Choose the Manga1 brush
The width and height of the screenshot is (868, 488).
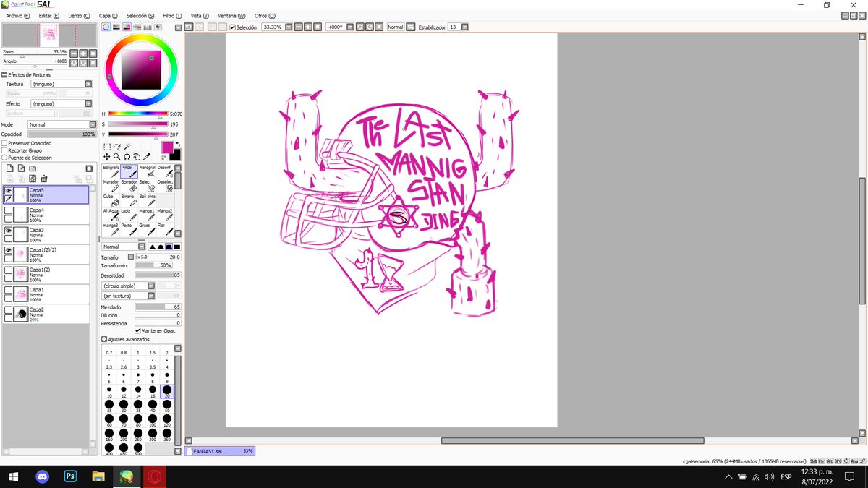[147, 215]
